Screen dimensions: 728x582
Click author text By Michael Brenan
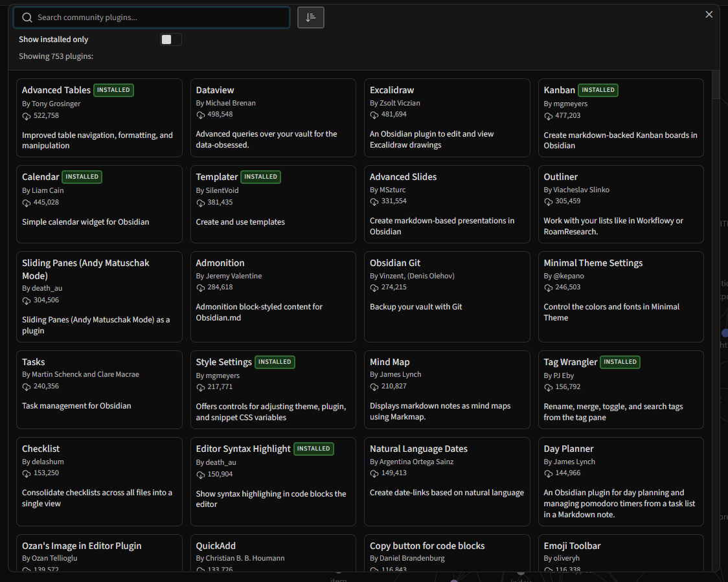click(x=225, y=103)
